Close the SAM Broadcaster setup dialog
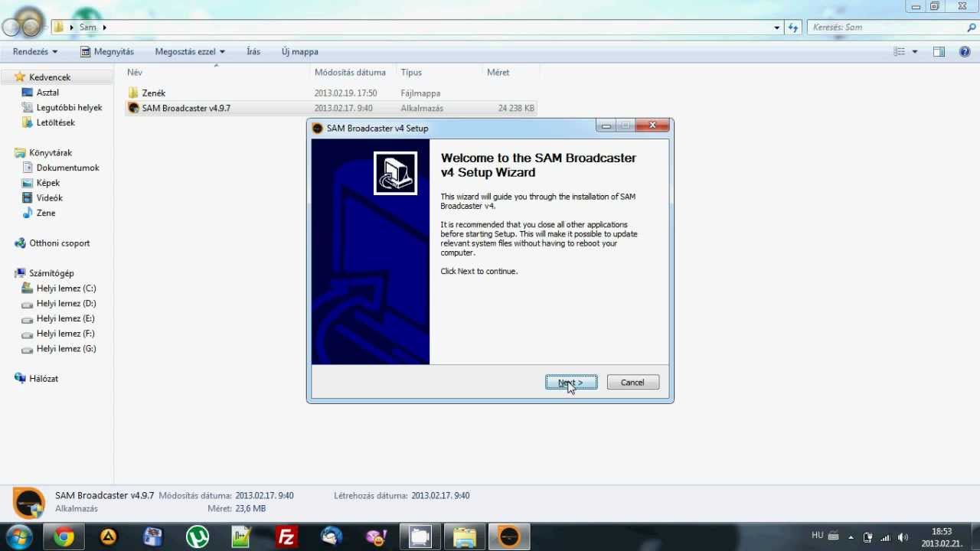The height and width of the screenshot is (551, 980). click(652, 126)
